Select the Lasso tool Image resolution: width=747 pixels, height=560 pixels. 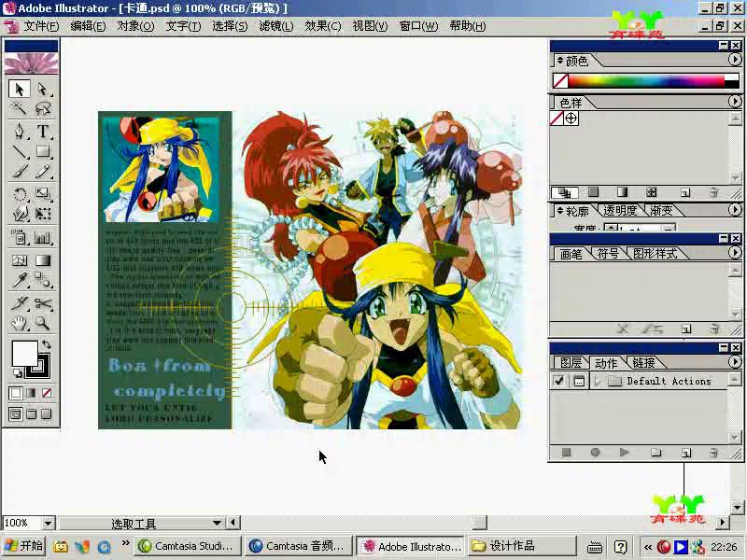tap(42, 109)
